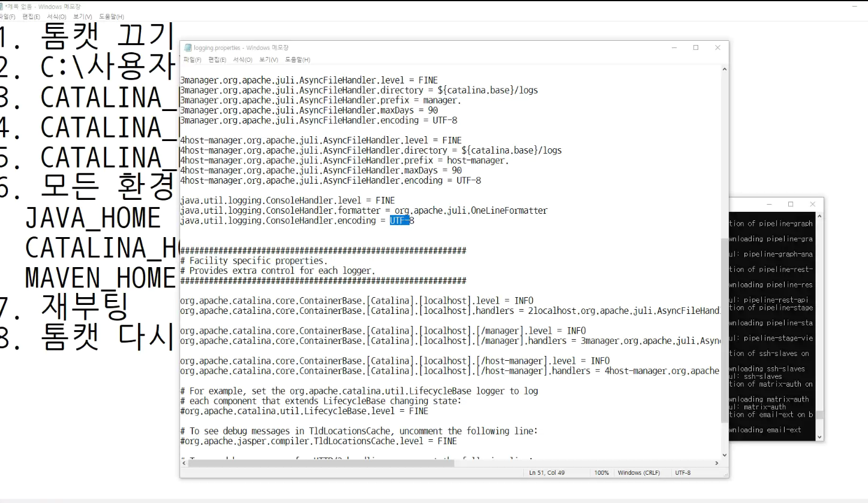Close the logging.properties Notepad window
Screen dimensions: 868x503
tap(717, 47)
